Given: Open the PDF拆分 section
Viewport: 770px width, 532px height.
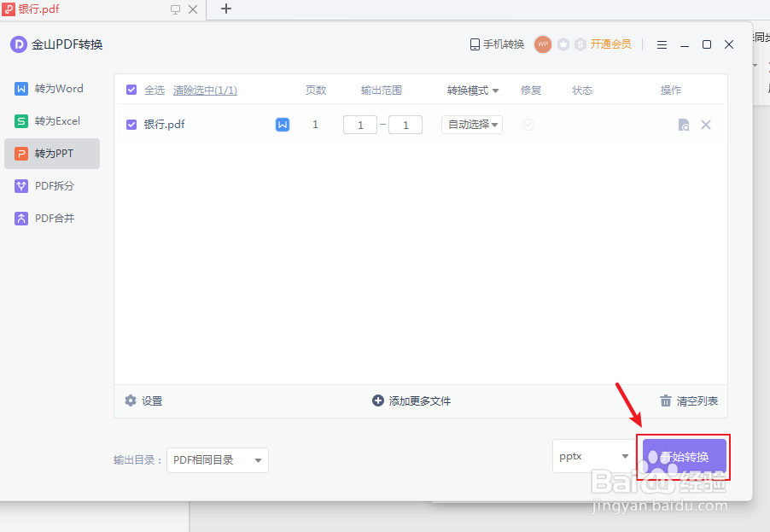Looking at the screenshot, I should (52, 186).
